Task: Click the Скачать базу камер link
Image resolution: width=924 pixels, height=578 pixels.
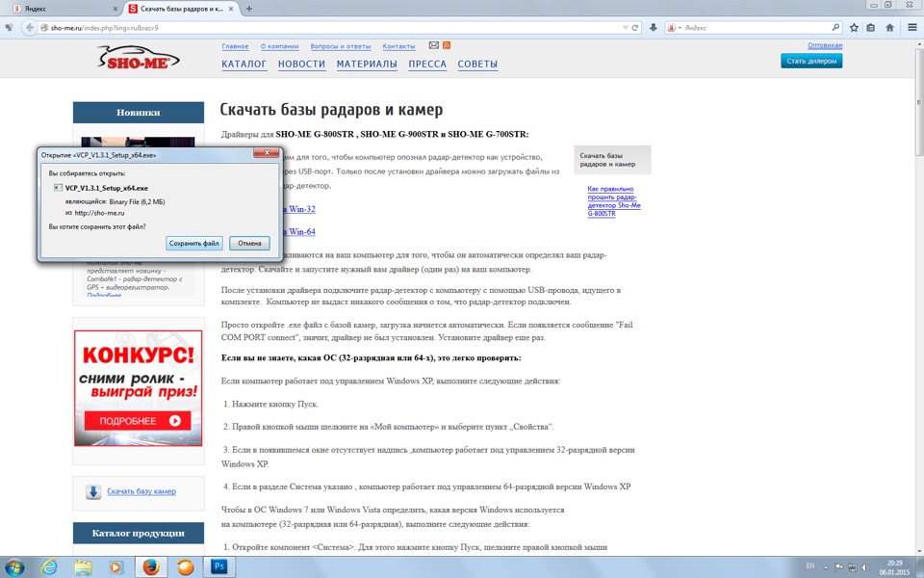Action: coord(141,491)
